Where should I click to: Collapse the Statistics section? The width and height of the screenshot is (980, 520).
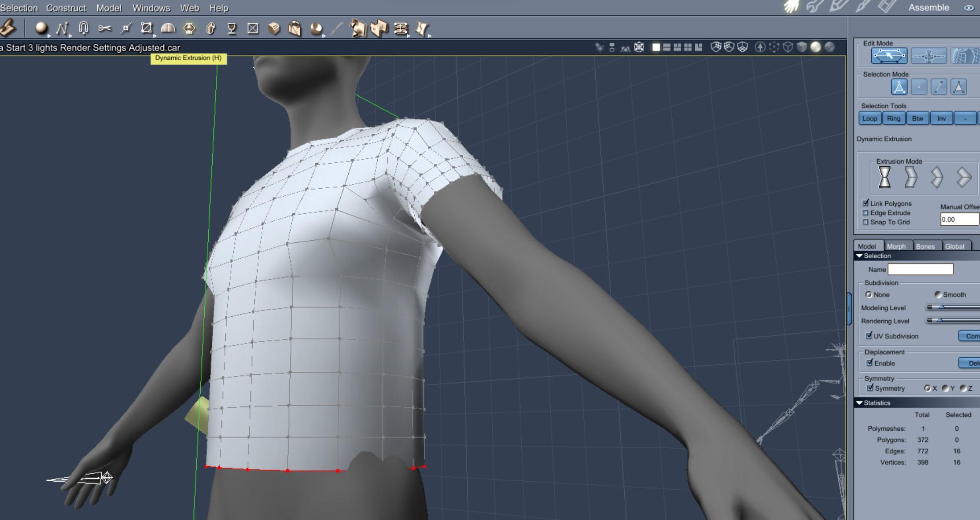tap(859, 403)
